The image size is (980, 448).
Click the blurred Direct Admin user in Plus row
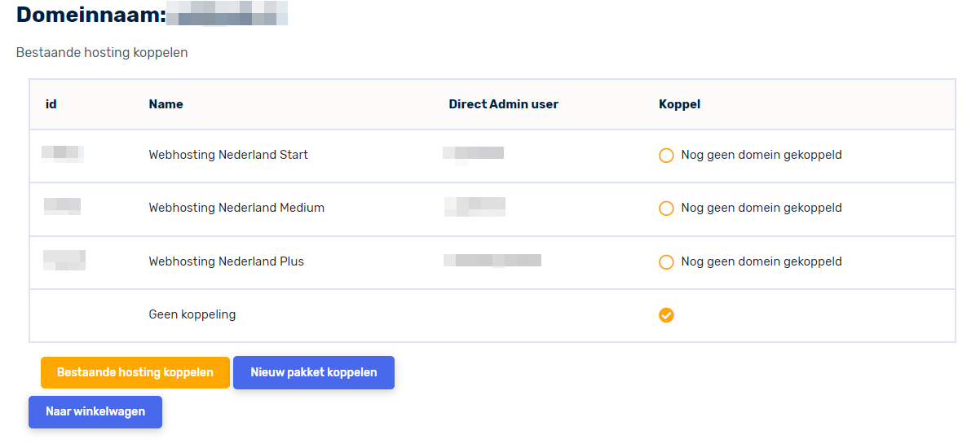point(492,261)
